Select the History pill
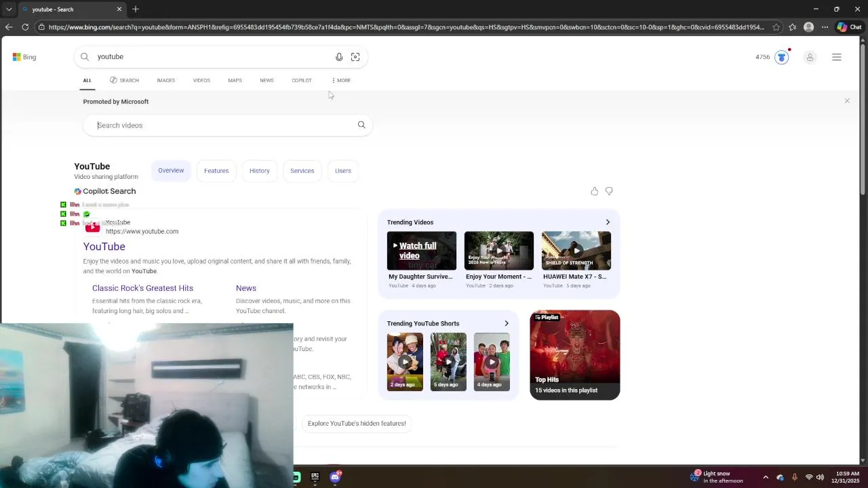 point(259,171)
